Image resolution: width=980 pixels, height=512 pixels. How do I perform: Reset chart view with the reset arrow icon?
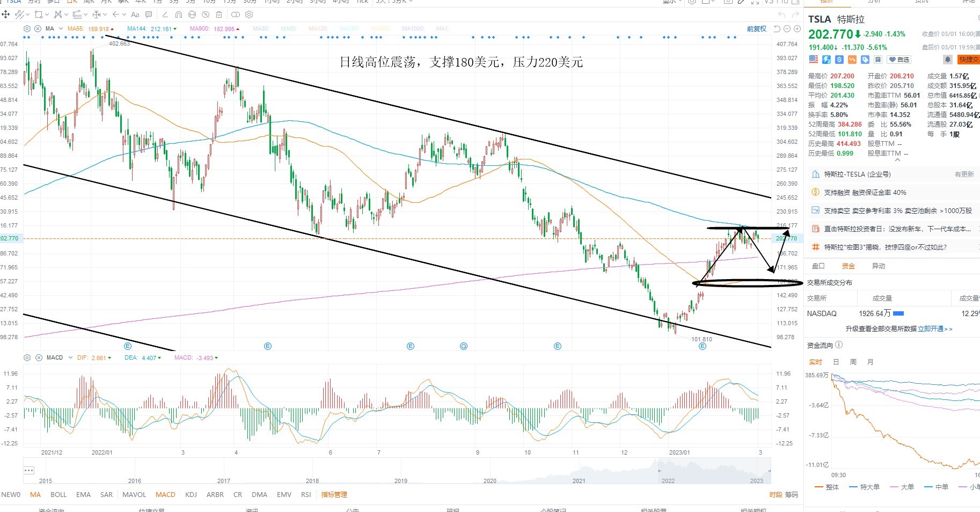tap(777, 28)
